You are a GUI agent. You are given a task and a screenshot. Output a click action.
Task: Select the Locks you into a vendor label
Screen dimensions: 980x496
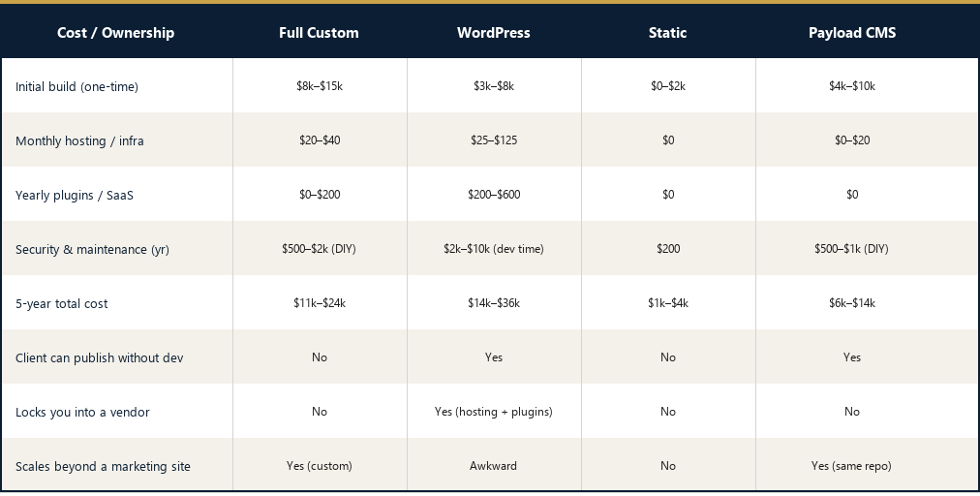(82, 412)
